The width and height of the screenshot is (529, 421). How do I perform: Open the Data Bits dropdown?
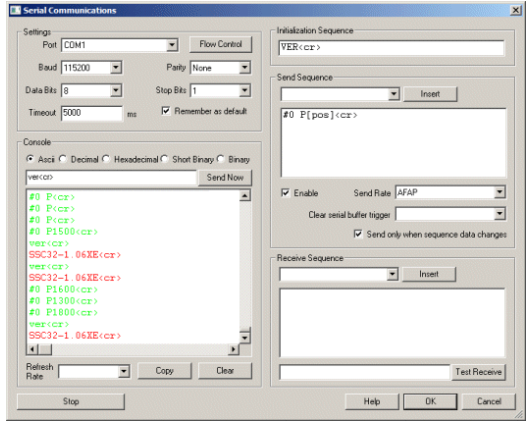coord(115,90)
